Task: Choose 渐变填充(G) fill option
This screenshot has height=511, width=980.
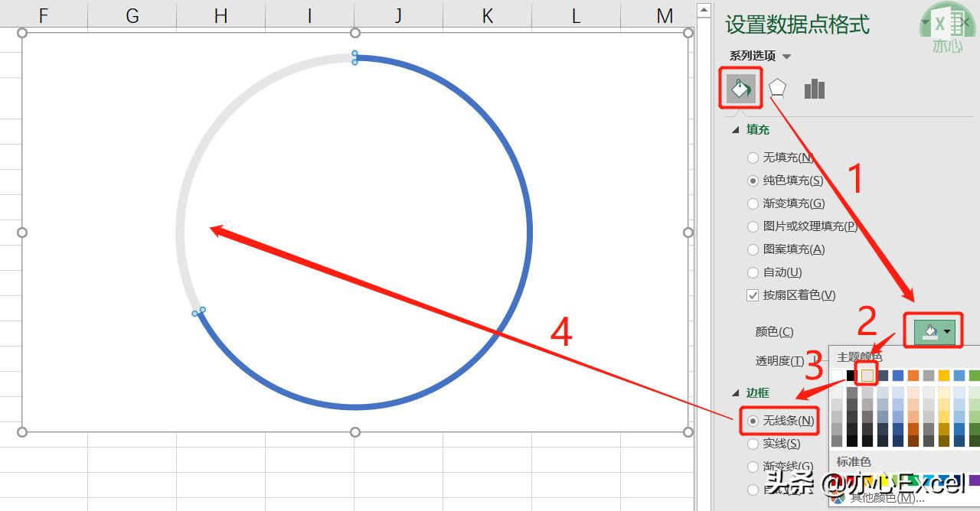Action: tap(753, 203)
